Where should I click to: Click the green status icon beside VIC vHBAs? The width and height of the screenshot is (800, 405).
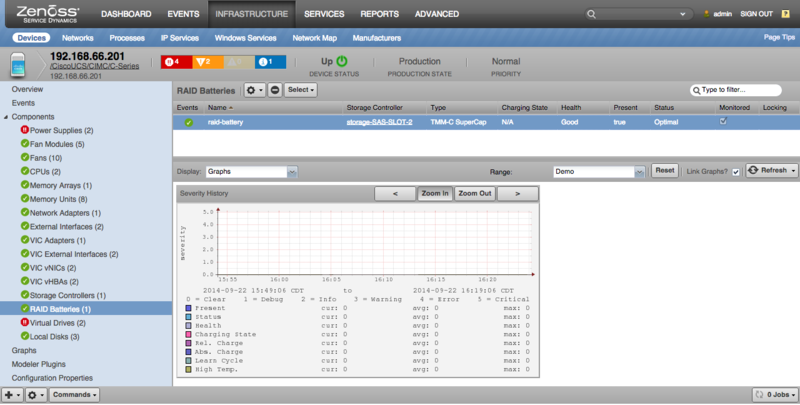[x=24, y=281]
